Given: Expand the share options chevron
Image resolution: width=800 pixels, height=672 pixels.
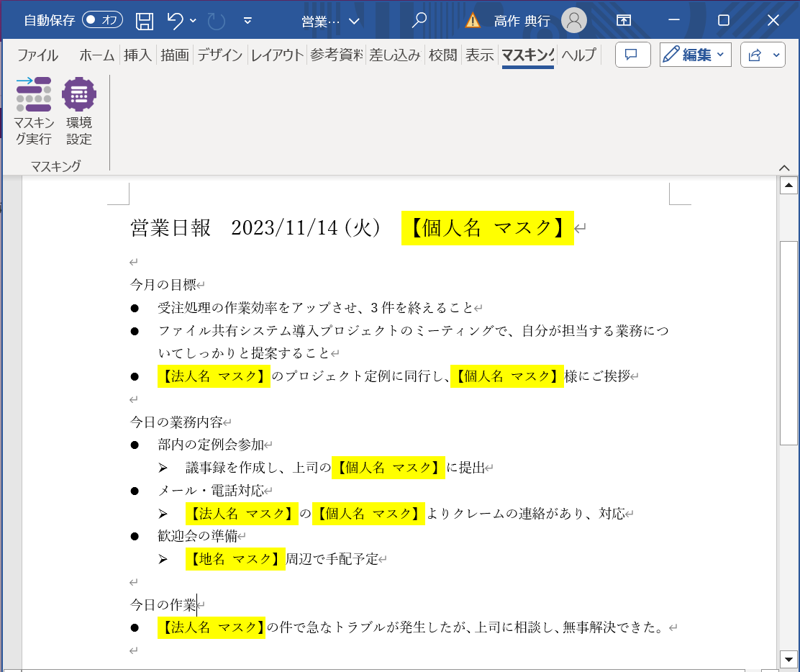Looking at the screenshot, I should [776, 55].
